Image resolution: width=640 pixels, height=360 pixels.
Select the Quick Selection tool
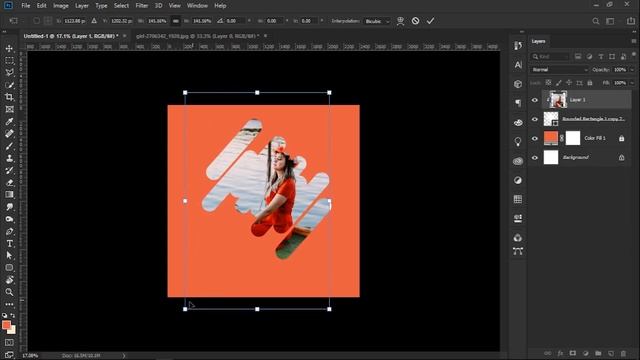point(9,85)
